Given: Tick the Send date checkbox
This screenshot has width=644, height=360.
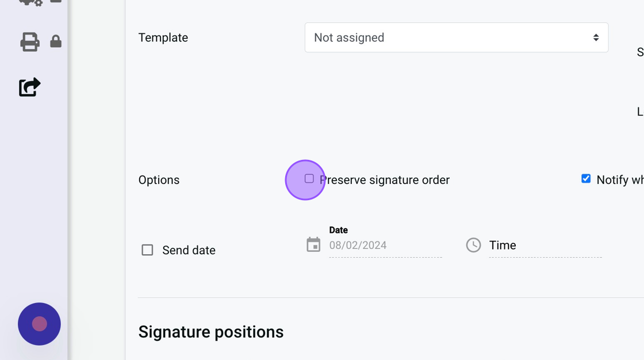Looking at the screenshot, I should pos(147,250).
